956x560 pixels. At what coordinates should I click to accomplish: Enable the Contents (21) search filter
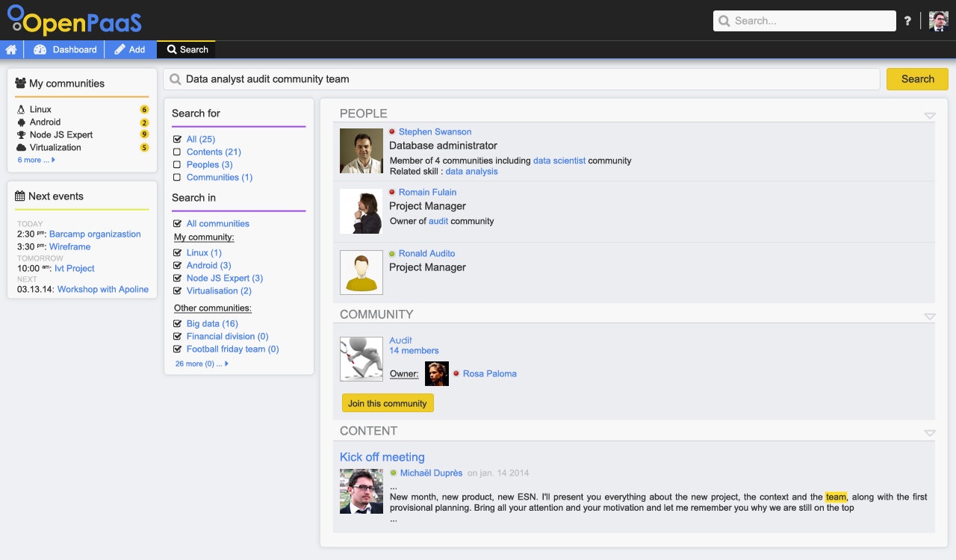(x=179, y=152)
